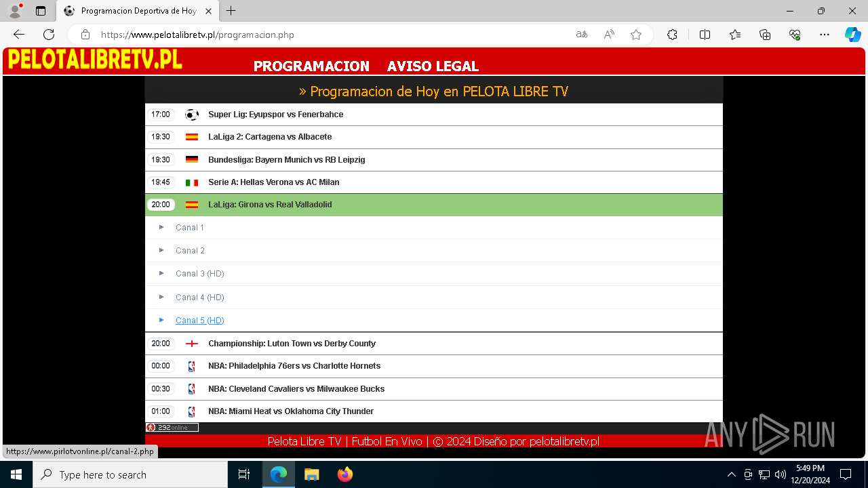Collapse LaLiga: Girona vs Real Valladolid

pos(434,205)
